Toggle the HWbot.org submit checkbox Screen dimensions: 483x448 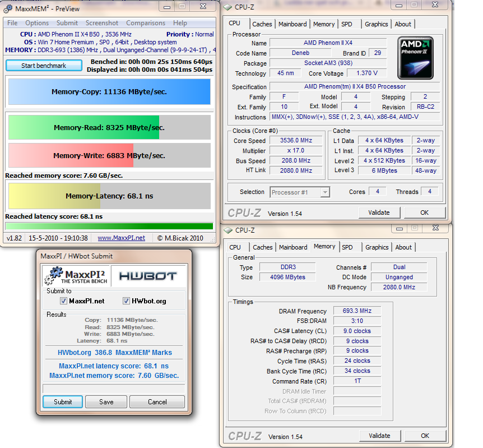pos(126,301)
